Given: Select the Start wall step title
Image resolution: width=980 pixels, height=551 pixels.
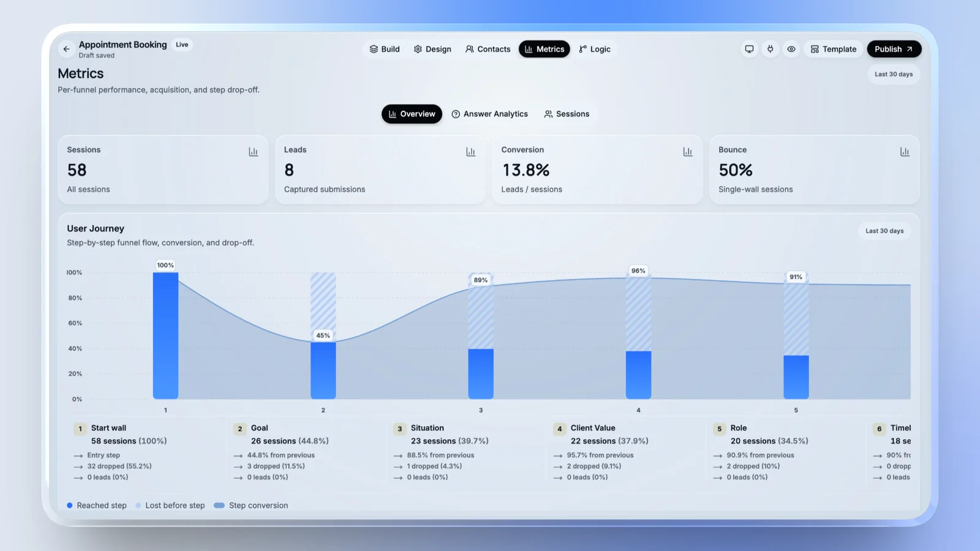Looking at the screenshot, I should pyautogui.click(x=108, y=428).
